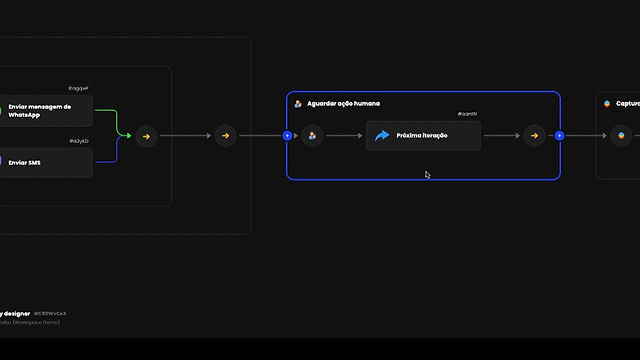Screen dimensions: 640x360
Task: Select the Aguardar ação humana title
Action: (343, 104)
